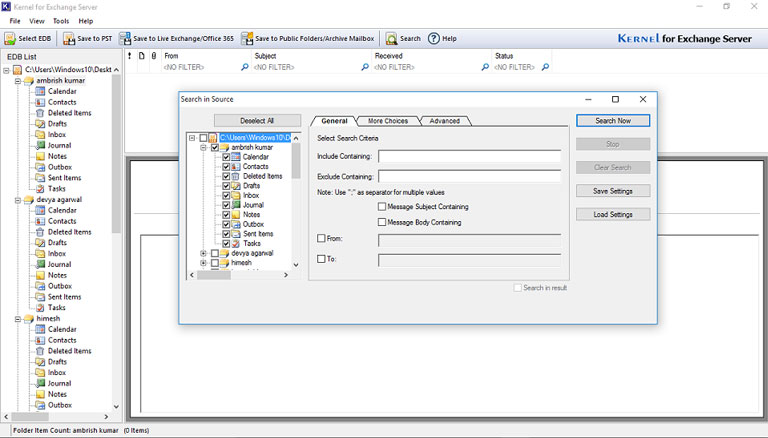
Task: Click the EDB List scroll down arrow
Action: pyautogui.click(x=116, y=407)
